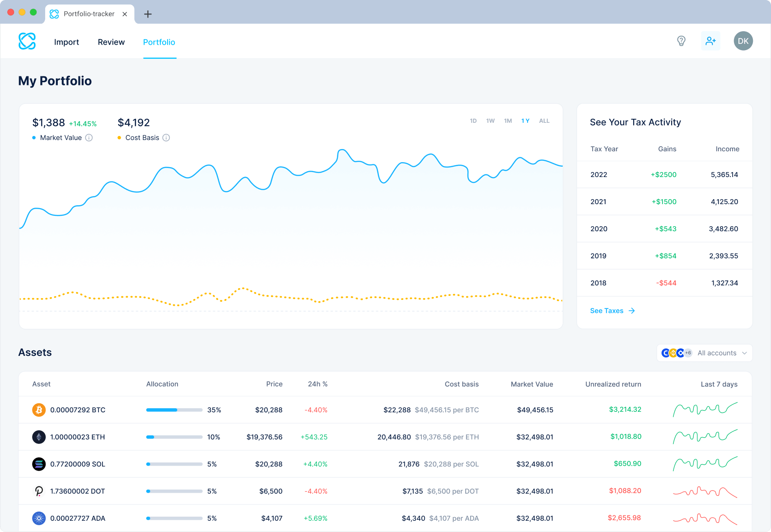Select the ALL time range option
Image resolution: width=771 pixels, height=532 pixels.
click(544, 121)
